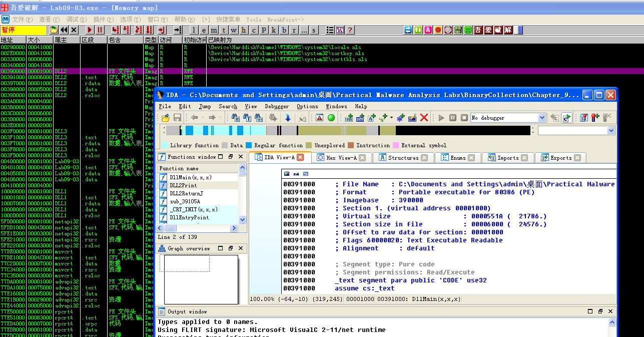Screen dimensions: 644x337
Task: Open Breakpoints window with the 'b' button
Action: 284,30
